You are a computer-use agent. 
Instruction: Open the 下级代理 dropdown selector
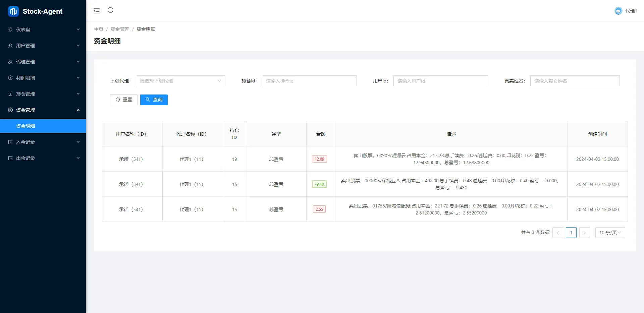180,81
